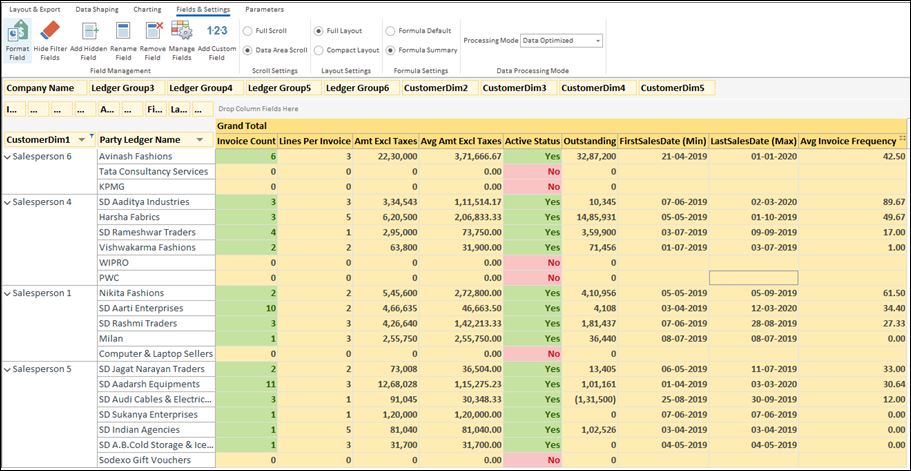
Task: Enable the Formula Default radio option
Action: (390, 31)
